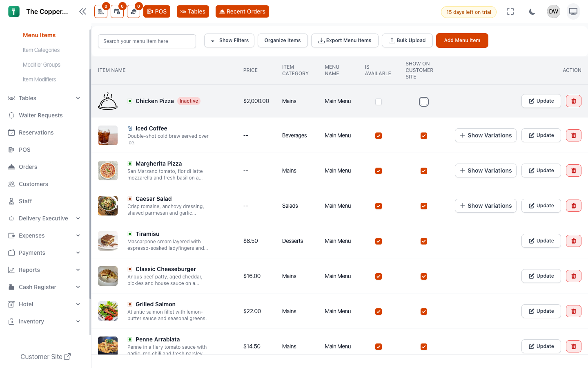Open Item Categories submenu entry
Viewport: 588px width, 368px height.
click(x=41, y=50)
